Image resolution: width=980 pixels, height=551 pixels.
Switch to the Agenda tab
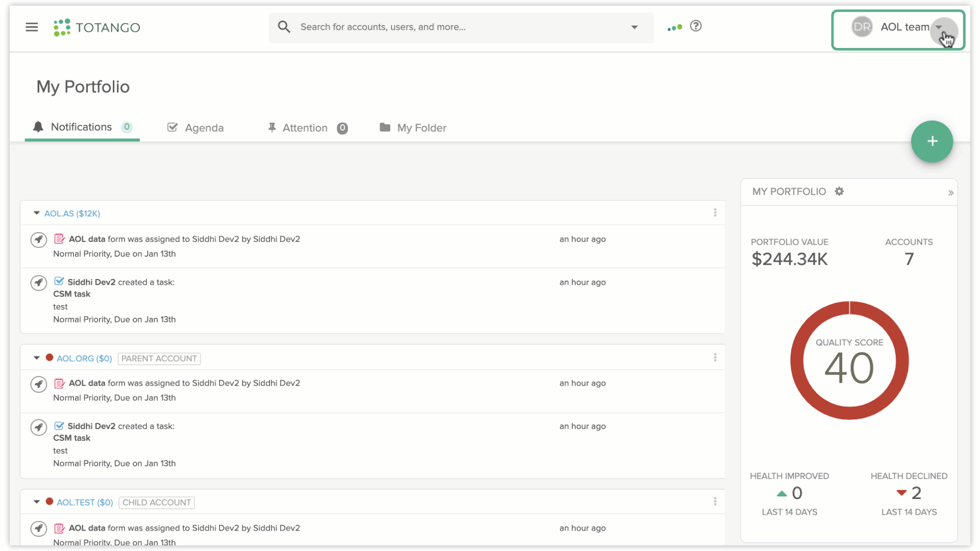tap(196, 128)
